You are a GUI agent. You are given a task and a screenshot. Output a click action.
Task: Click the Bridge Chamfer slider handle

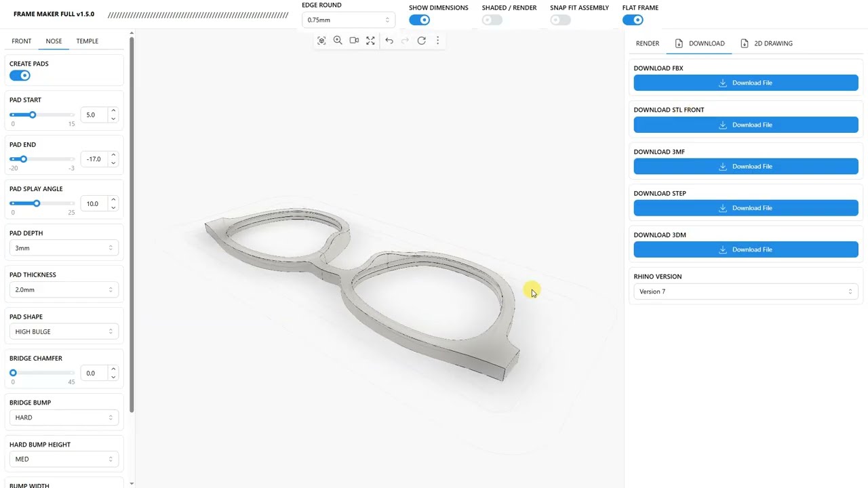(13, 373)
